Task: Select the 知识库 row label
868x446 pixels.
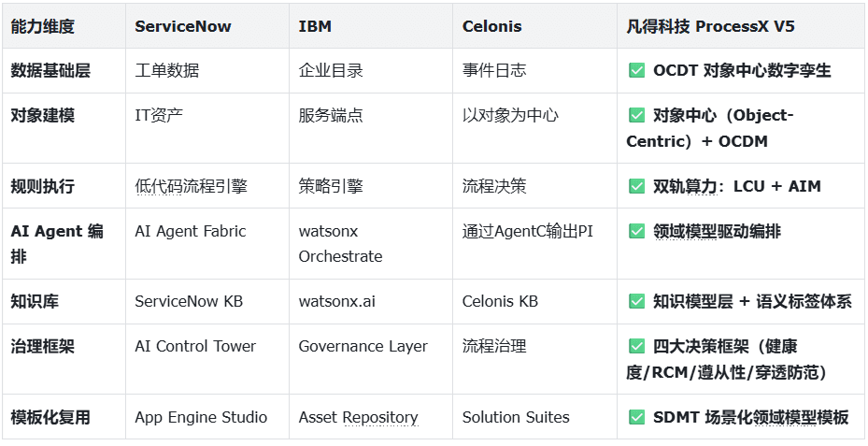Action: click(35, 301)
